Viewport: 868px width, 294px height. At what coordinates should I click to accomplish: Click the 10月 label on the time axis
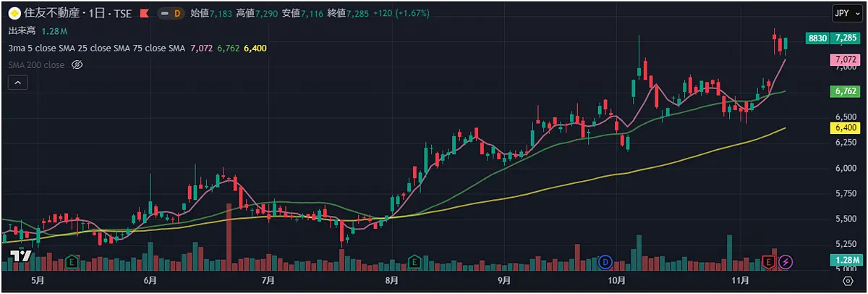tap(616, 280)
